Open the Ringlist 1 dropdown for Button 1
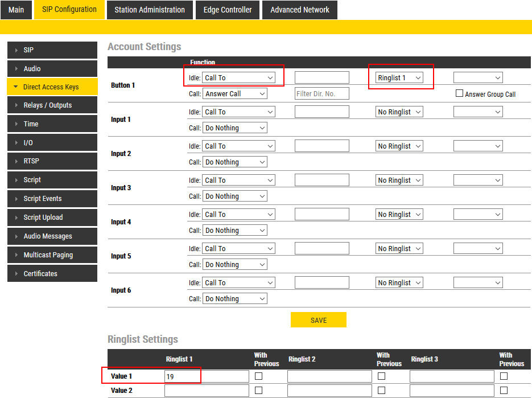This screenshot has height=398, width=532. [399, 77]
